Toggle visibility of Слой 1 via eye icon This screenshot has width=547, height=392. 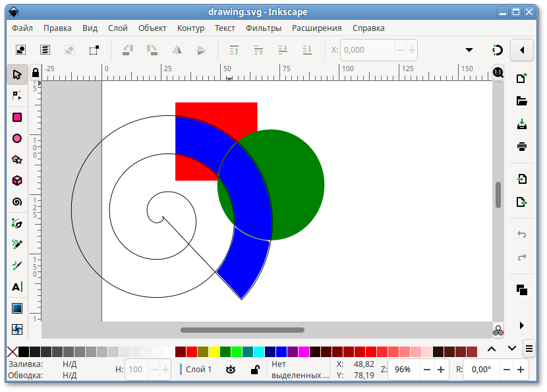tap(231, 370)
